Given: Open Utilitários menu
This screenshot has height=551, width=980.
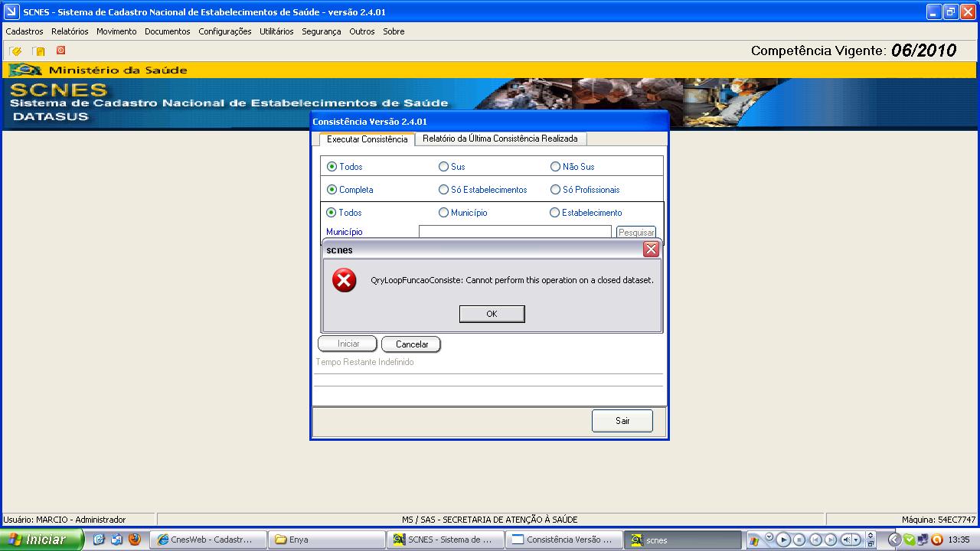Looking at the screenshot, I should (276, 31).
